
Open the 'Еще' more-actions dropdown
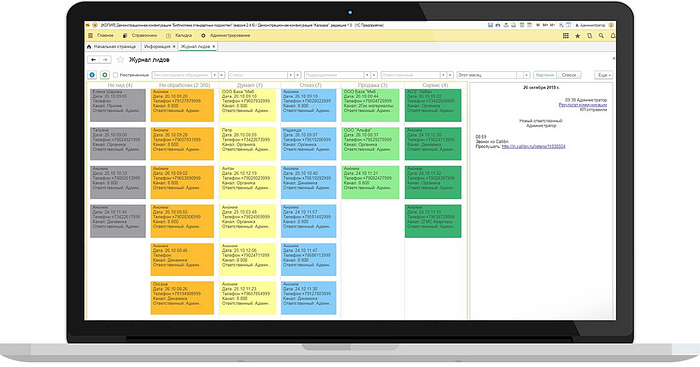coord(603,75)
